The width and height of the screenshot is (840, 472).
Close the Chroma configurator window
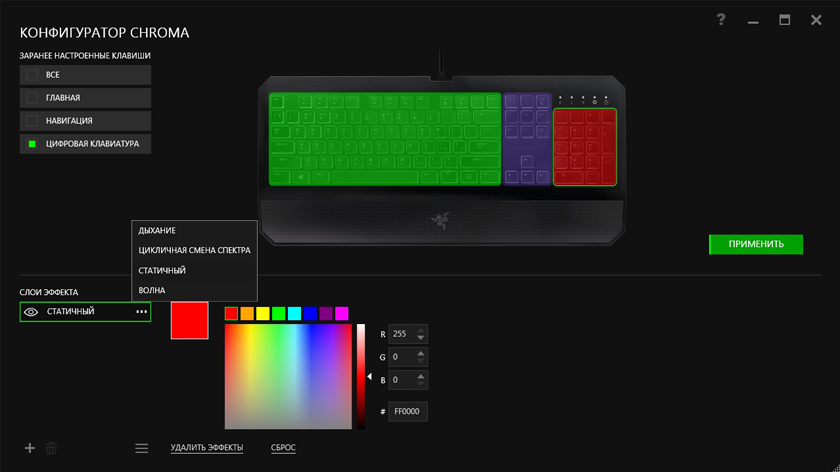[816, 20]
